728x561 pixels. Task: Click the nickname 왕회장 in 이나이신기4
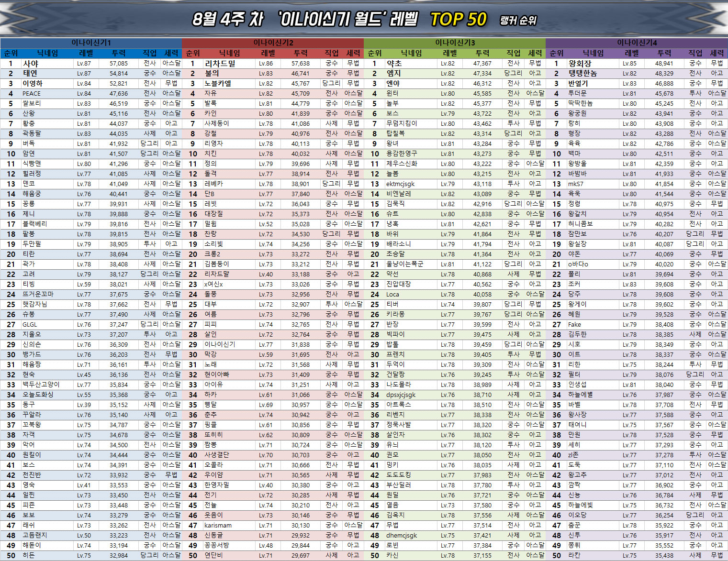click(579, 63)
